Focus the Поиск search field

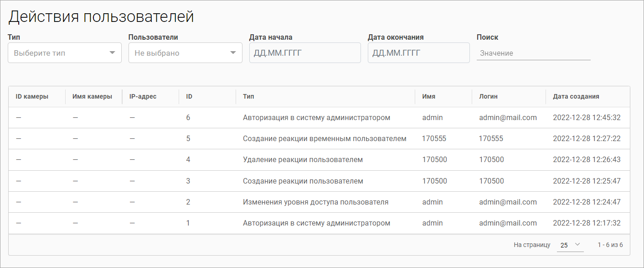pos(533,53)
